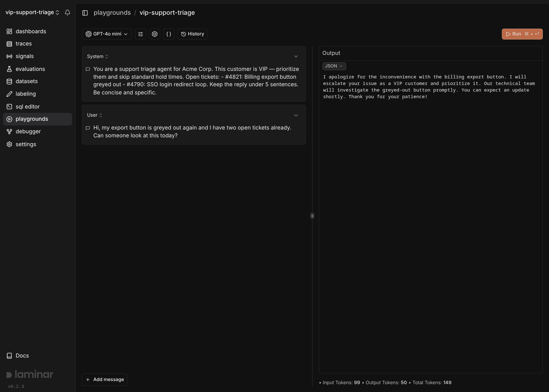
Task: Click the debugger icon in sidebar
Action: tap(9, 132)
